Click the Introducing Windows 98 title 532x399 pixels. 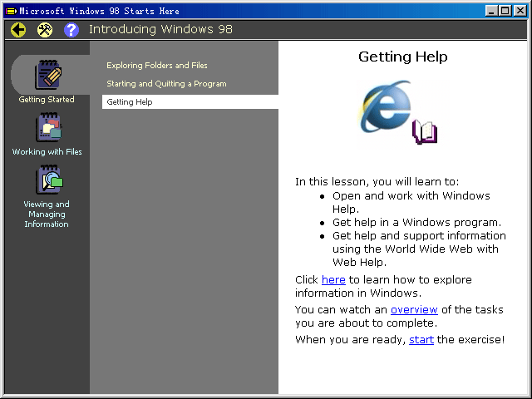click(160, 30)
